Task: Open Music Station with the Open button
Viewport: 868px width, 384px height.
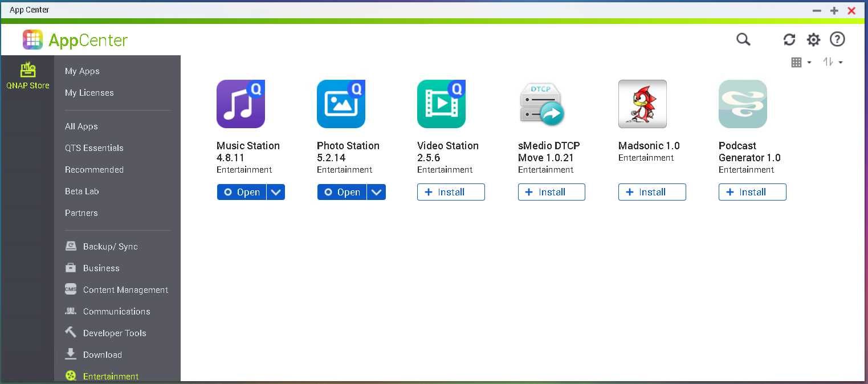Action: tap(242, 192)
